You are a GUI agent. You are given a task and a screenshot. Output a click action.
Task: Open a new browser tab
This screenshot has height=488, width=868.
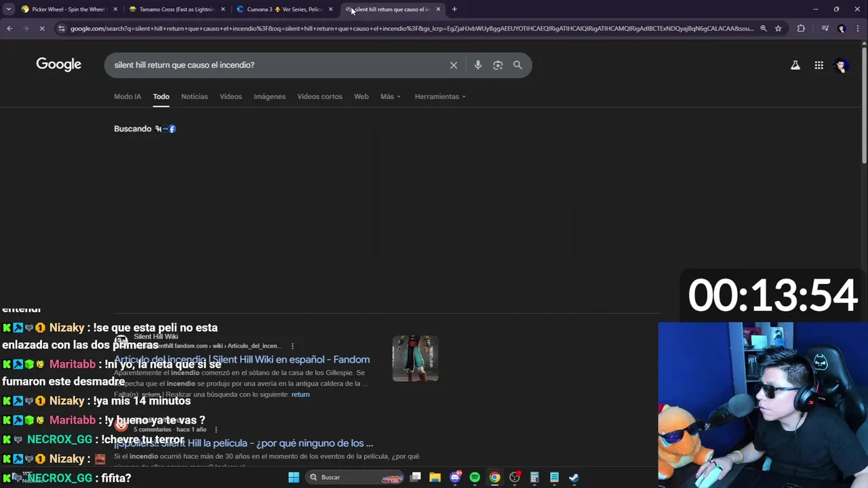coord(454,9)
